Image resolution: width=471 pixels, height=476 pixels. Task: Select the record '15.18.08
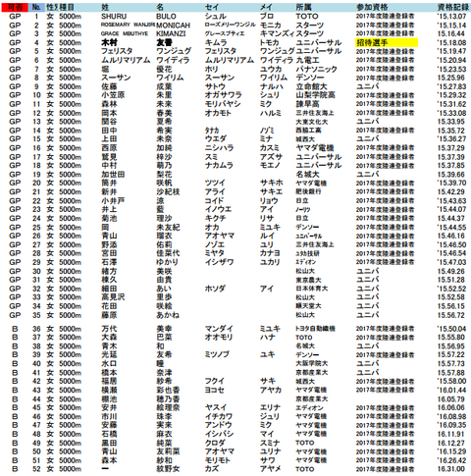pyautogui.click(x=451, y=42)
